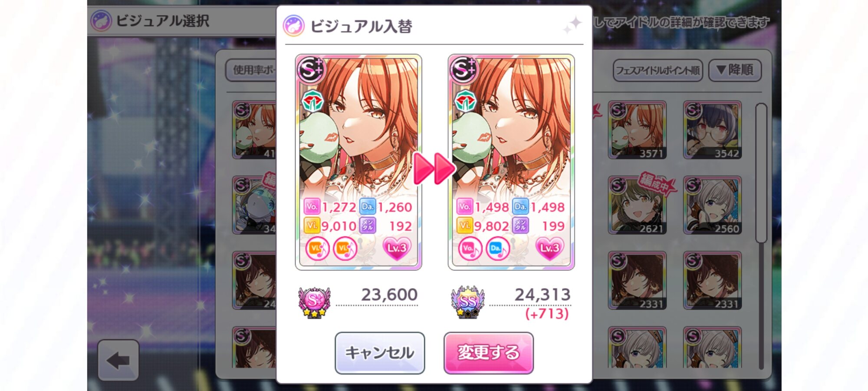This screenshot has width=868, height=391.
Task: Click the back arrow button
Action: click(x=118, y=360)
